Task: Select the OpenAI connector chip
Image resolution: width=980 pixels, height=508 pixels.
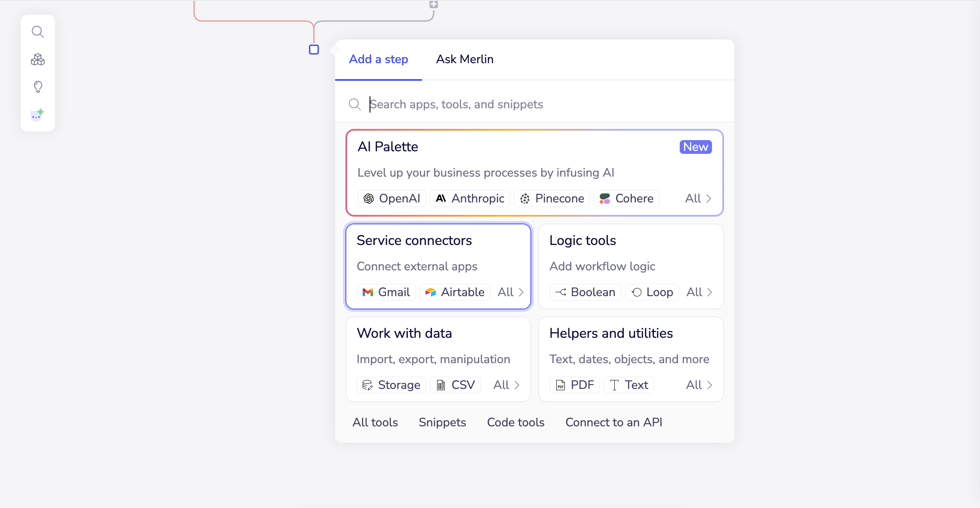Action: pos(391,199)
